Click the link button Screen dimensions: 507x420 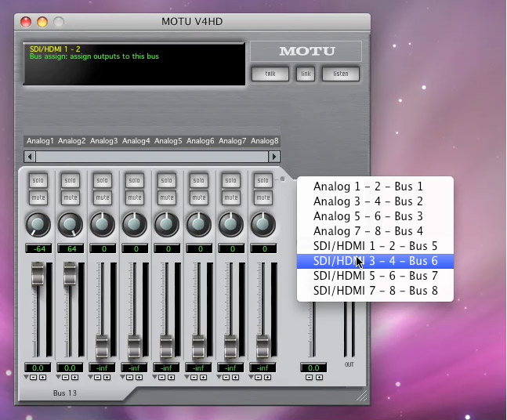(306, 74)
